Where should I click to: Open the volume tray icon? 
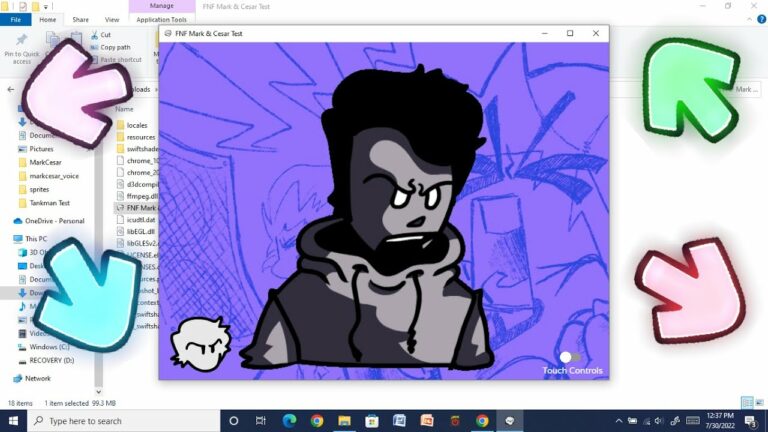tap(659, 421)
